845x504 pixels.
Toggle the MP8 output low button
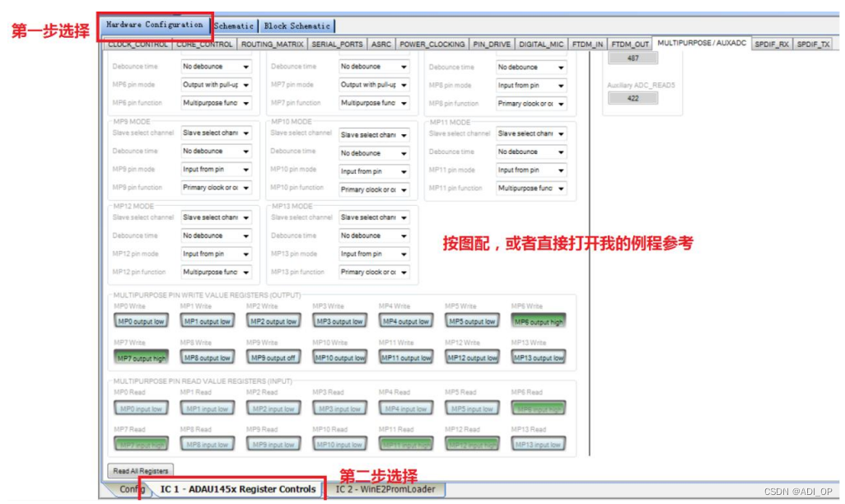(207, 357)
